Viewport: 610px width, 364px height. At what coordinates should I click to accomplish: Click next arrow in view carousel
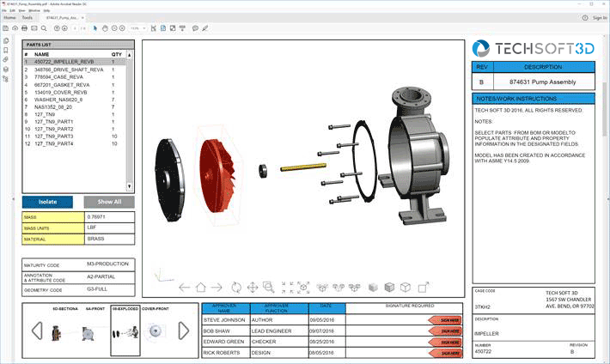(184, 331)
